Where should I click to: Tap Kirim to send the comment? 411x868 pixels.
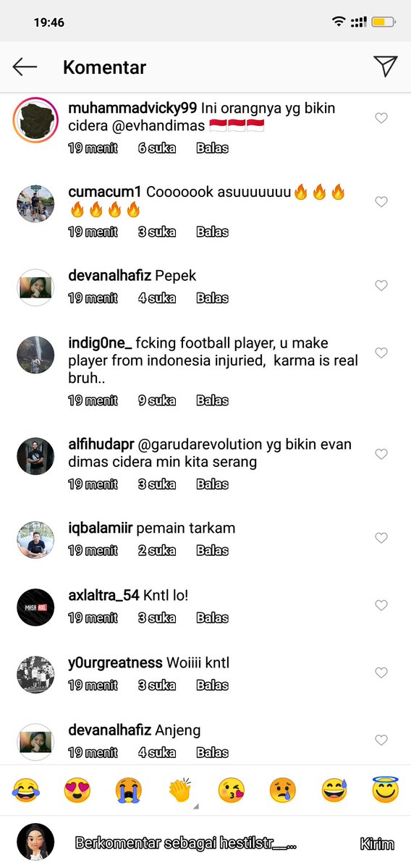377,844
